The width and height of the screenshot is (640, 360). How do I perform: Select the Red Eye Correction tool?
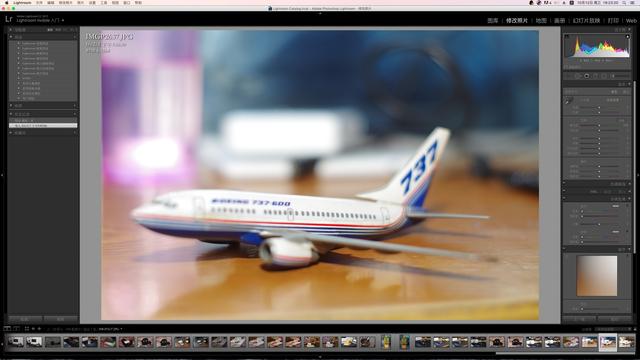[596, 76]
